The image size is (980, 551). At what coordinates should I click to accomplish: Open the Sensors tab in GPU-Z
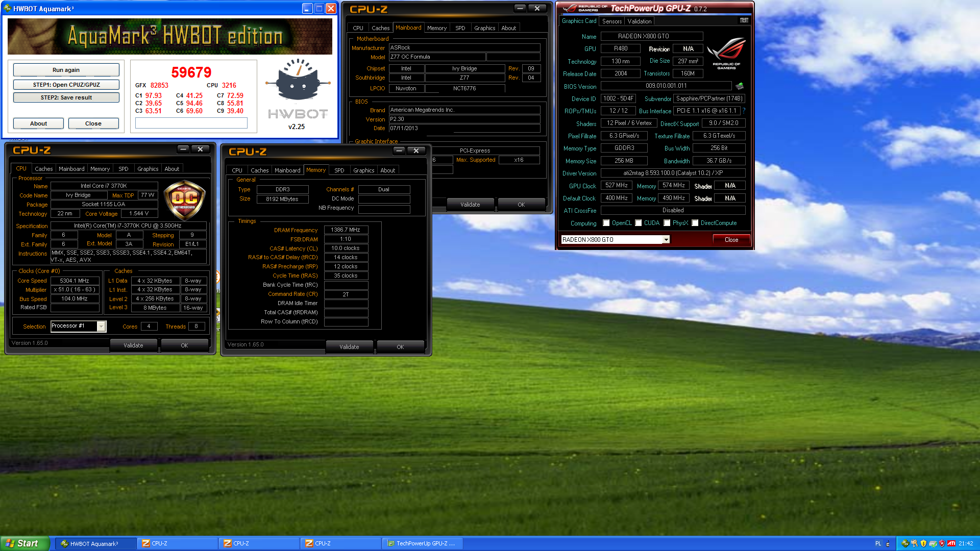click(612, 21)
